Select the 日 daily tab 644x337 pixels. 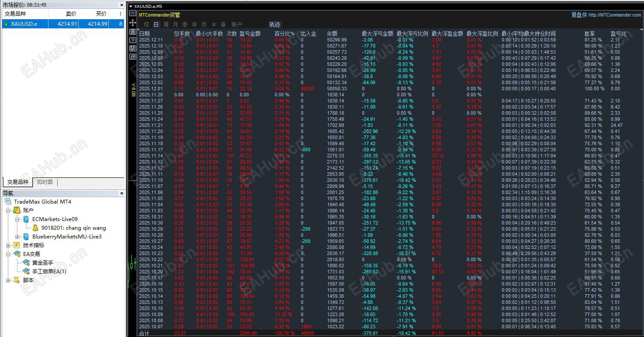[x=156, y=25]
